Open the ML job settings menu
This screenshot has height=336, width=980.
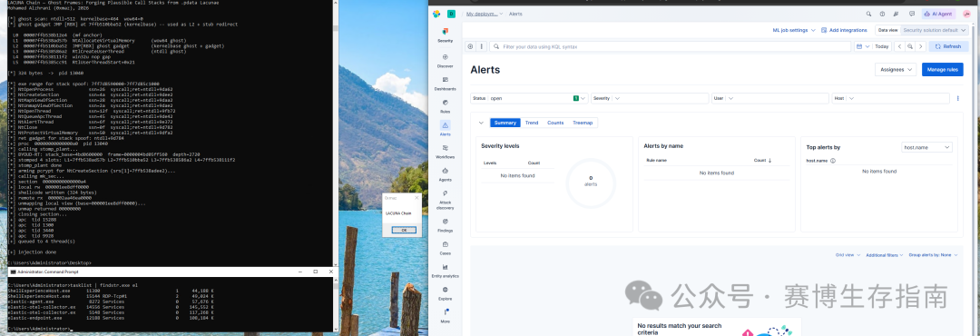793,30
